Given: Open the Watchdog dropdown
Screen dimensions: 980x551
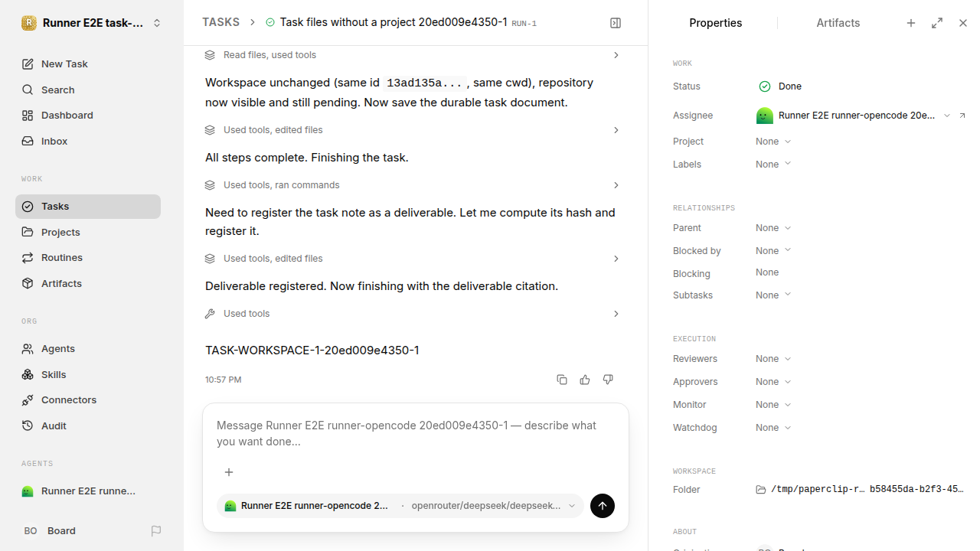Looking at the screenshot, I should pos(773,428).
